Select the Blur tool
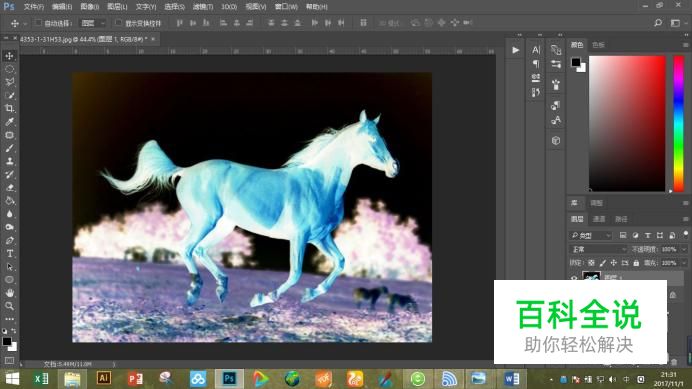 pos(9,214)
